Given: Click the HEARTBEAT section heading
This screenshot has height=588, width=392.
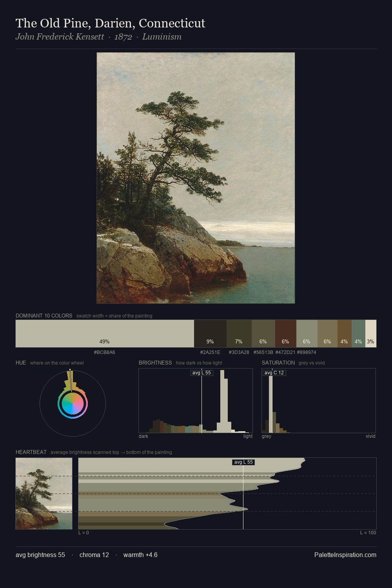Looking at the screenshot, I should coord(31,452).
